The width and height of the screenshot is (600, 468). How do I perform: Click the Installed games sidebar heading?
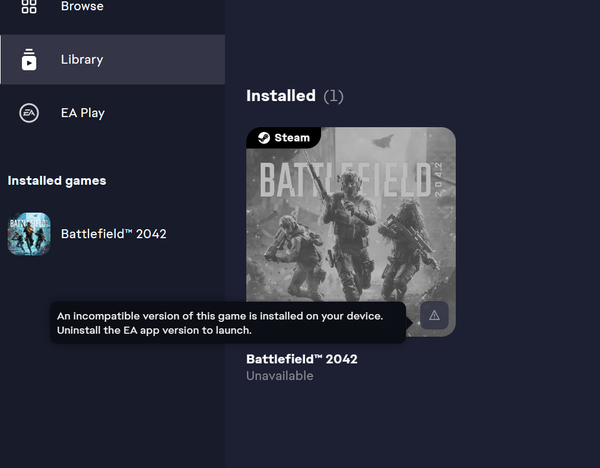point(57,181)
